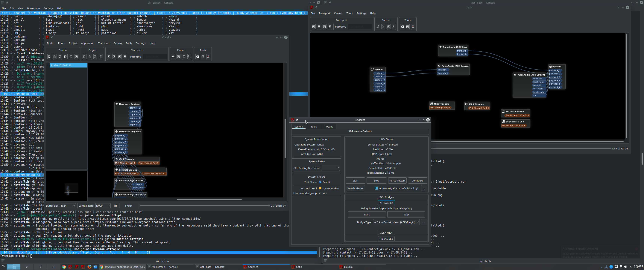644x270 pixels.
Task: Click DSP Load progress bar in Catia
Action: point(521,148)
